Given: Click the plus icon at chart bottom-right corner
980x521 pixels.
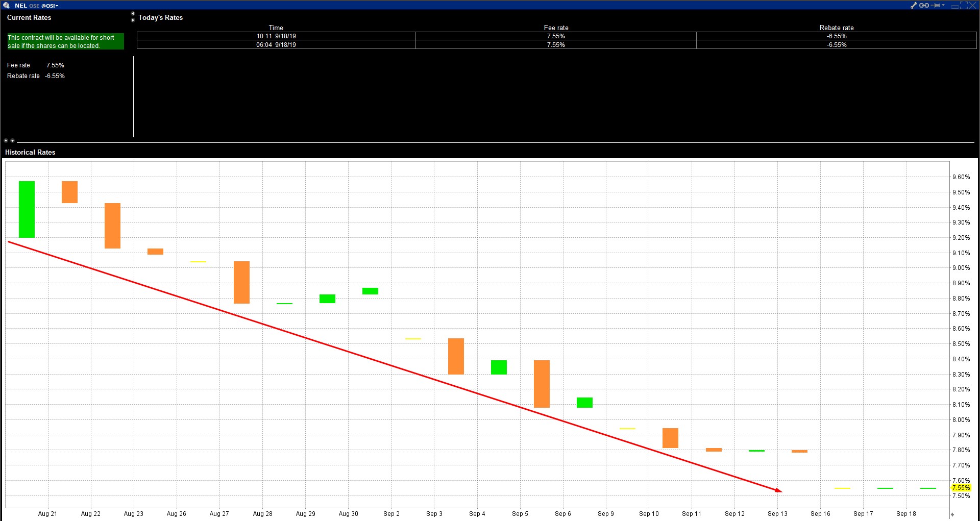Looking at the screenshot, I should [952, 514].
